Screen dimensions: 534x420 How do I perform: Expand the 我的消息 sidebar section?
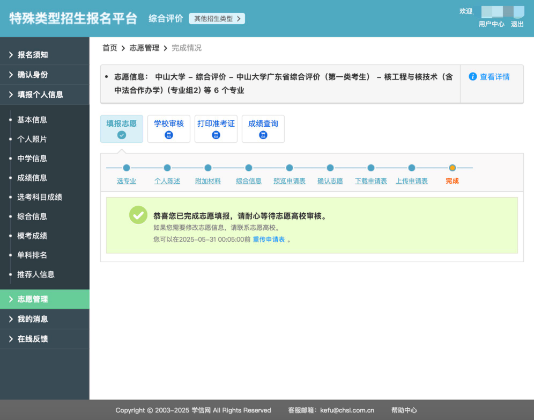click(x=44, y=319)
